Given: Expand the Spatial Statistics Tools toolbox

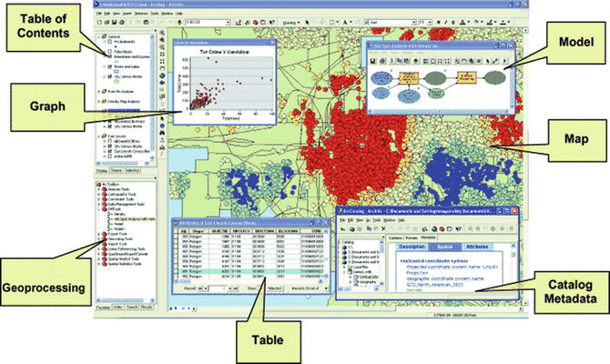Looking at the screenshot, I should point(99,264).
